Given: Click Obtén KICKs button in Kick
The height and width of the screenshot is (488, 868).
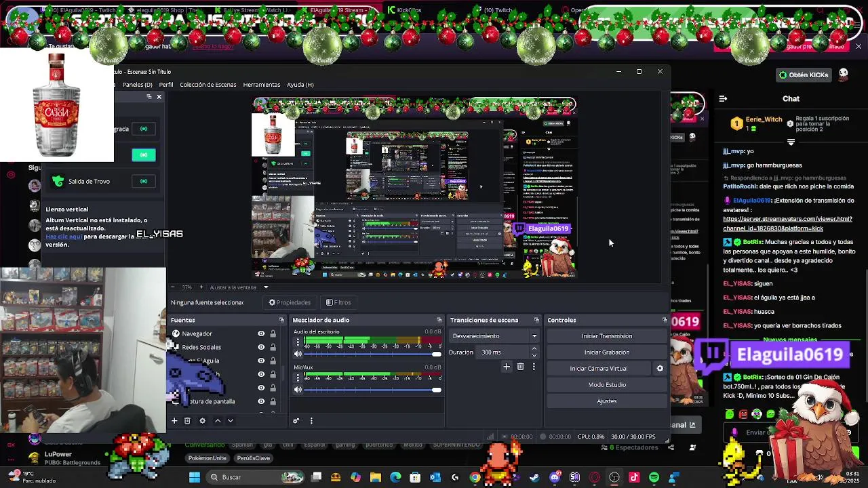Looking at the screenshot, I should [x=804, y=75].
